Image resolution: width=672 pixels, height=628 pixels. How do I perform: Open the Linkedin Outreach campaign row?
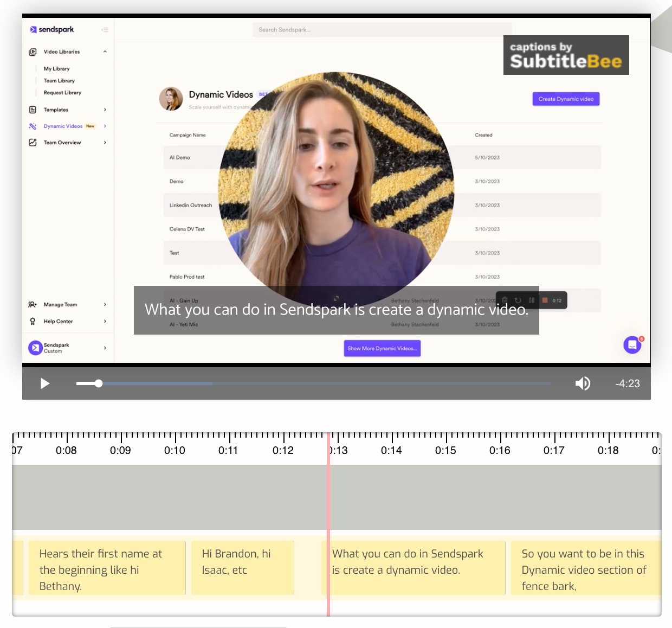click(x=382, y=205)
